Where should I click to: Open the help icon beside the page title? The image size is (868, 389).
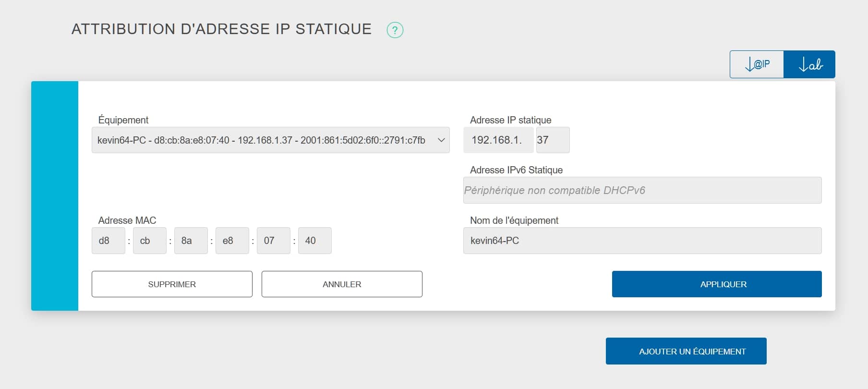395,30
